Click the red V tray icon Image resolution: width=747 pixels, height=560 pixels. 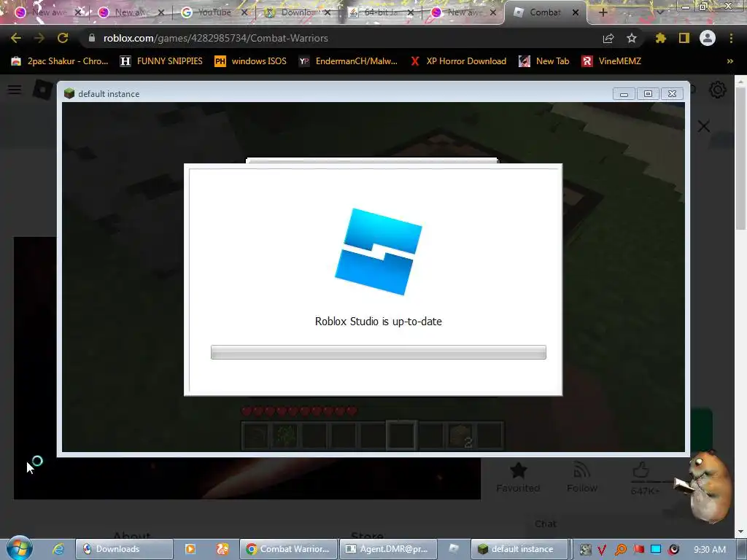click(x=602, y=550)
